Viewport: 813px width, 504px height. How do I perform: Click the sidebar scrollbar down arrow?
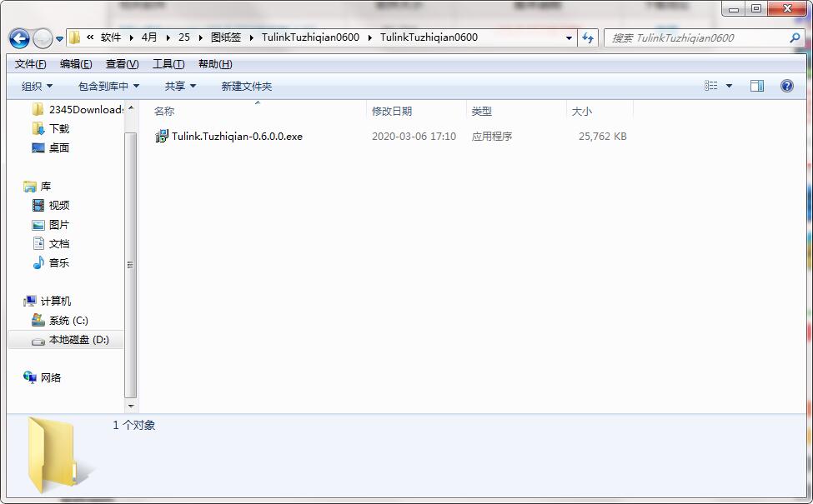131,406
